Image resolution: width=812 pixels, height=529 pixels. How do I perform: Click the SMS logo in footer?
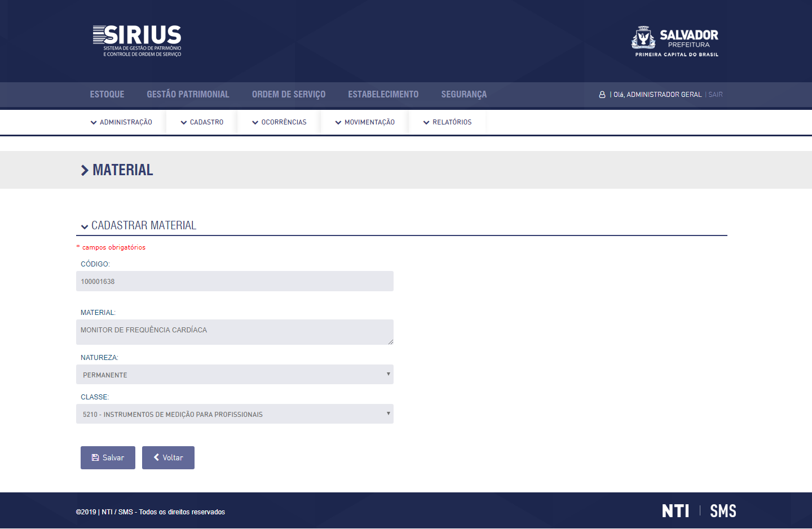coord(723,511)
